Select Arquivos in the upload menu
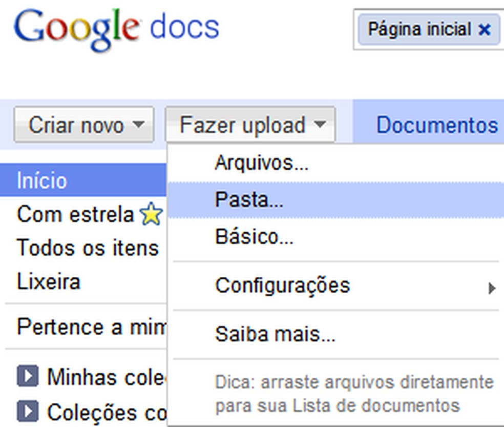The width and height of the screenshot is (504, 427). point(262,162)
